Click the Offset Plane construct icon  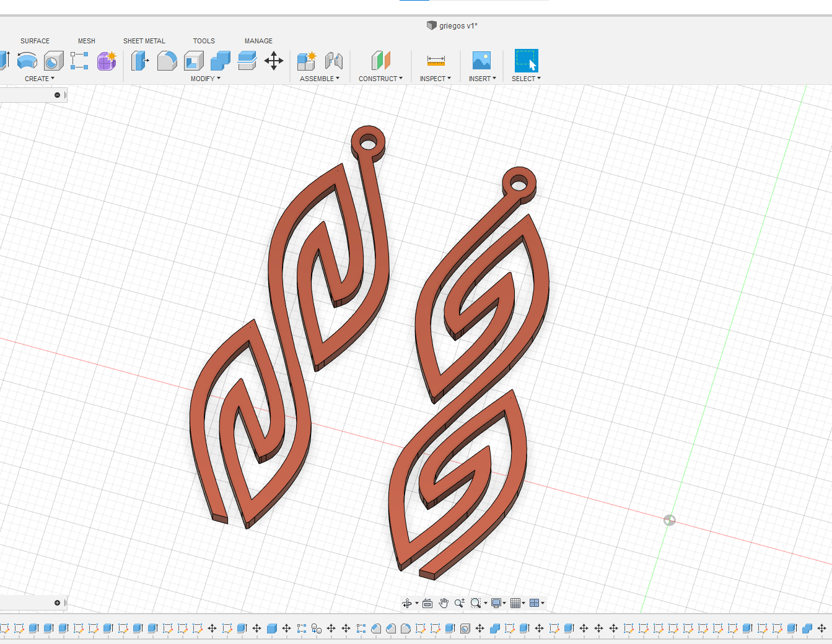381,61
